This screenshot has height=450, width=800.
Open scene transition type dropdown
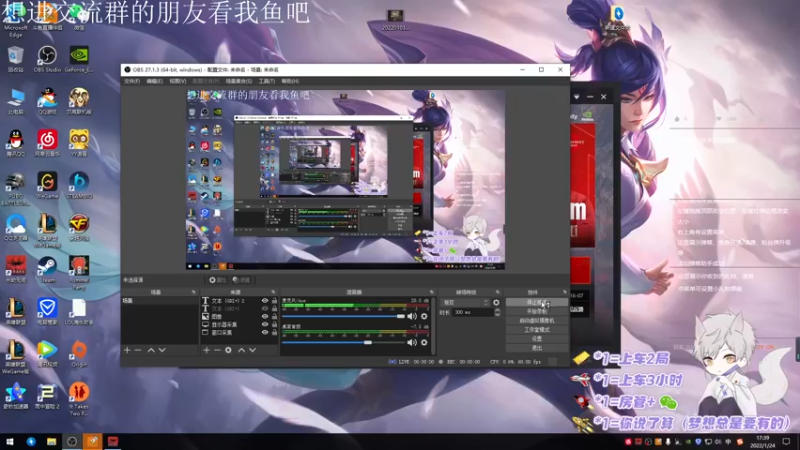click(465, 303)
